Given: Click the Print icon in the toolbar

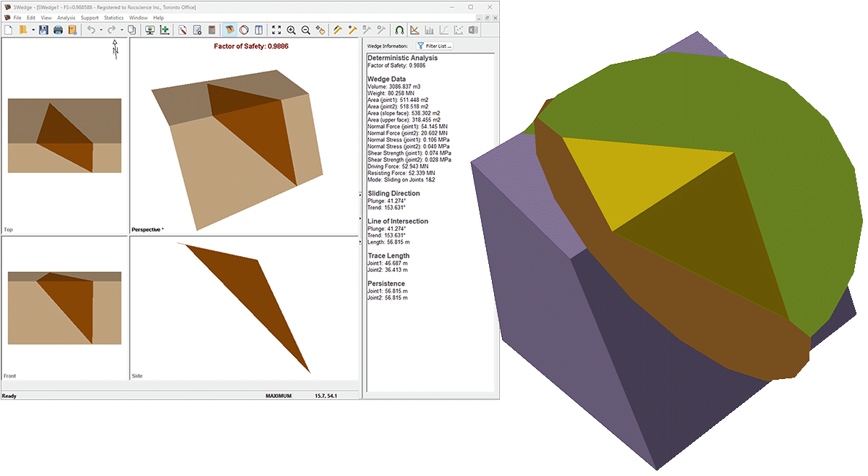Looking at the screenshot, I should tap(58, 30).
